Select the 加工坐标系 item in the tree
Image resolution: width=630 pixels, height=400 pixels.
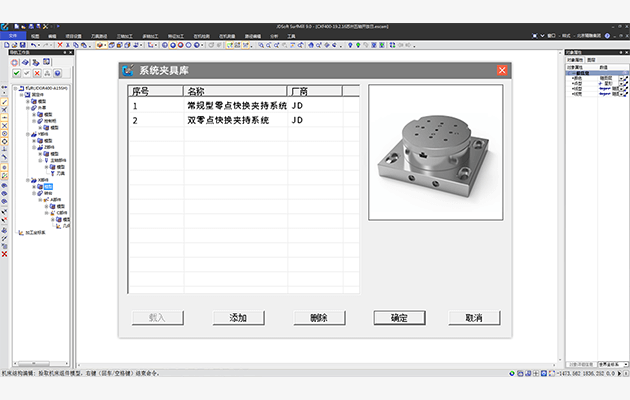click(x=36, y=233)
